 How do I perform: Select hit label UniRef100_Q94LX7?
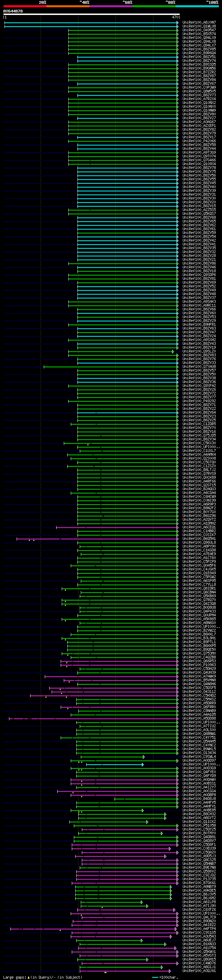pos(199,45)
